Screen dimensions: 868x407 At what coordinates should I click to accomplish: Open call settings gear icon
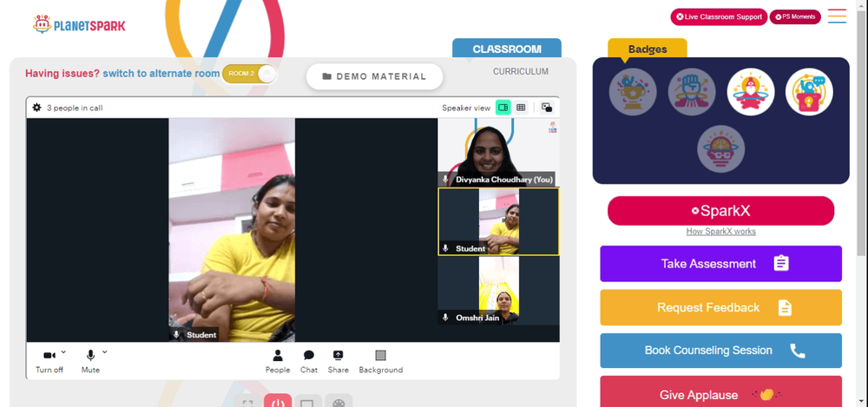pos(36,108)
